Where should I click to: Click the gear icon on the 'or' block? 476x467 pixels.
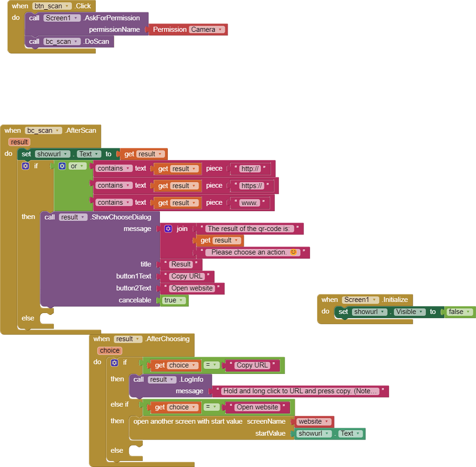tap(62, 166)
